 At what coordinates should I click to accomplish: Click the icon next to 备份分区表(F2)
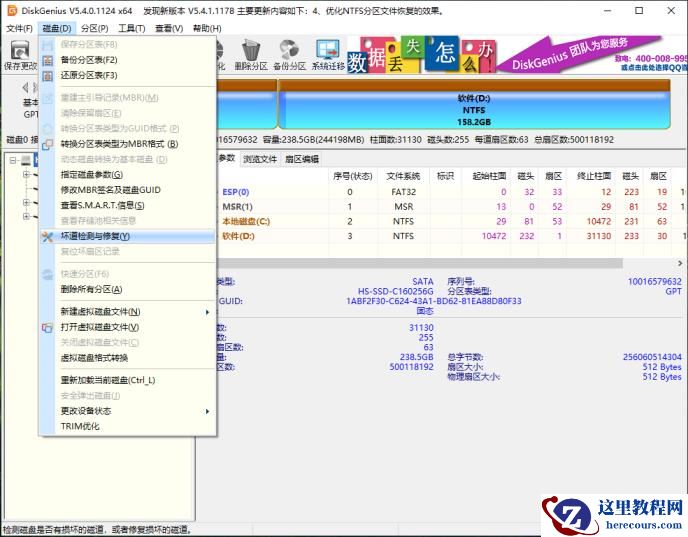point(47,60)
